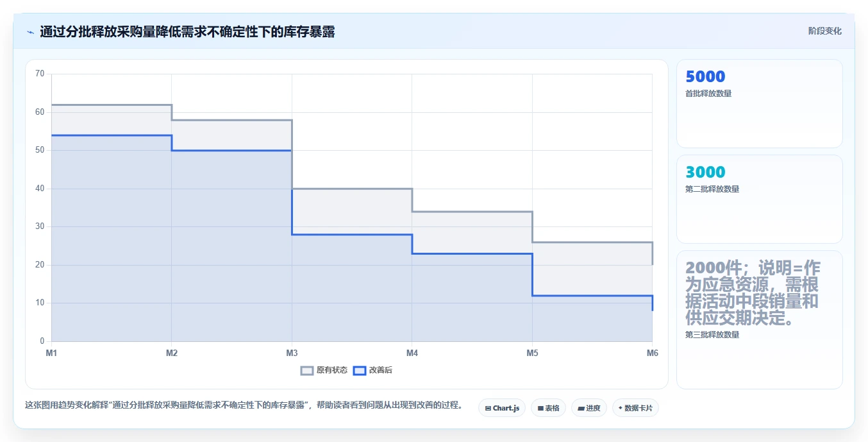The width and height of the screenshot is (868, 442).
Task: Click the 改善后 legend label
Action: (381, 370)
